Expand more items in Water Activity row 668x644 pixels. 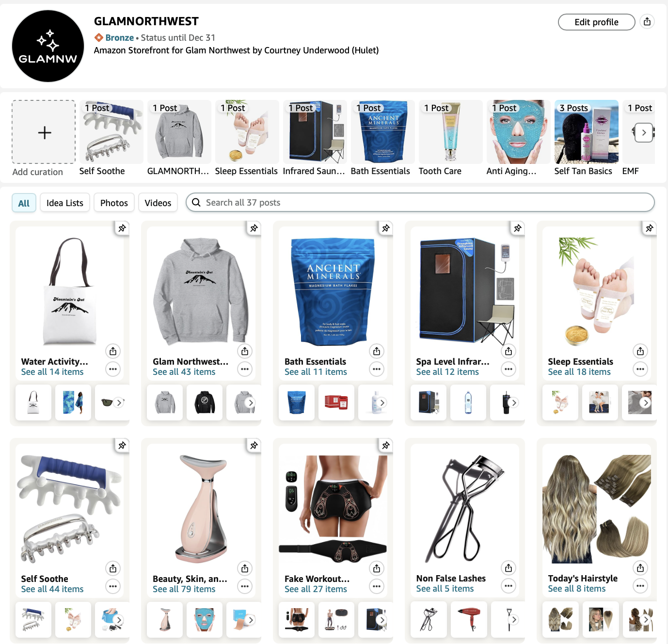119,402
